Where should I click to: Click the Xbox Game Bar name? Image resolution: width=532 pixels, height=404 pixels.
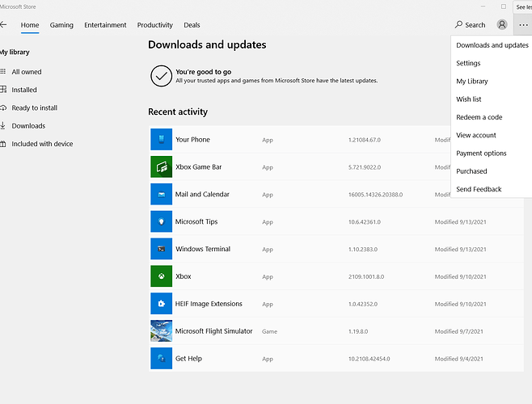click(198, 167)
